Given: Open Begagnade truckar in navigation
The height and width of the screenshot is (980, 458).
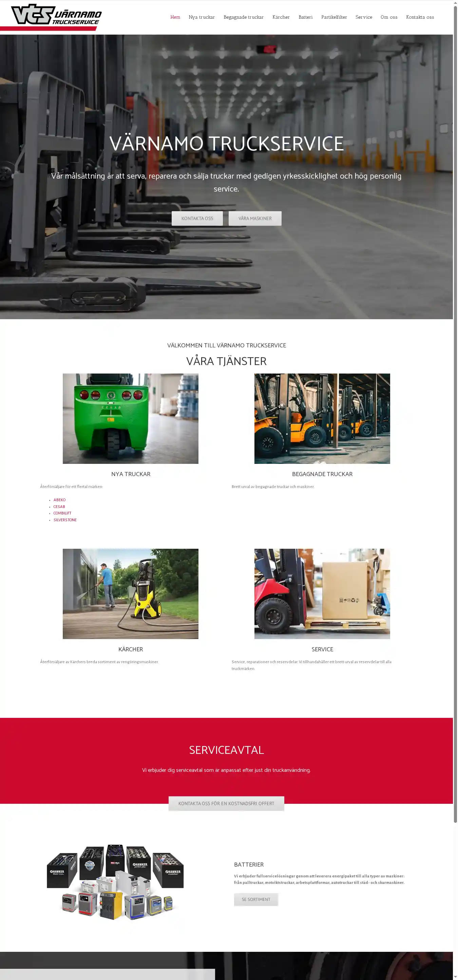Looking at the screenshot, I should 243,17.
